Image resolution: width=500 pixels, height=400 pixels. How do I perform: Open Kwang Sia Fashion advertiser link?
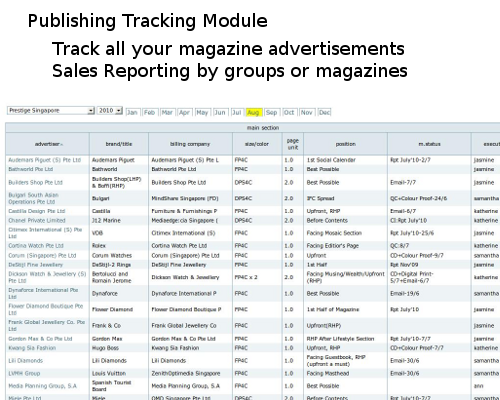(32, 348)
